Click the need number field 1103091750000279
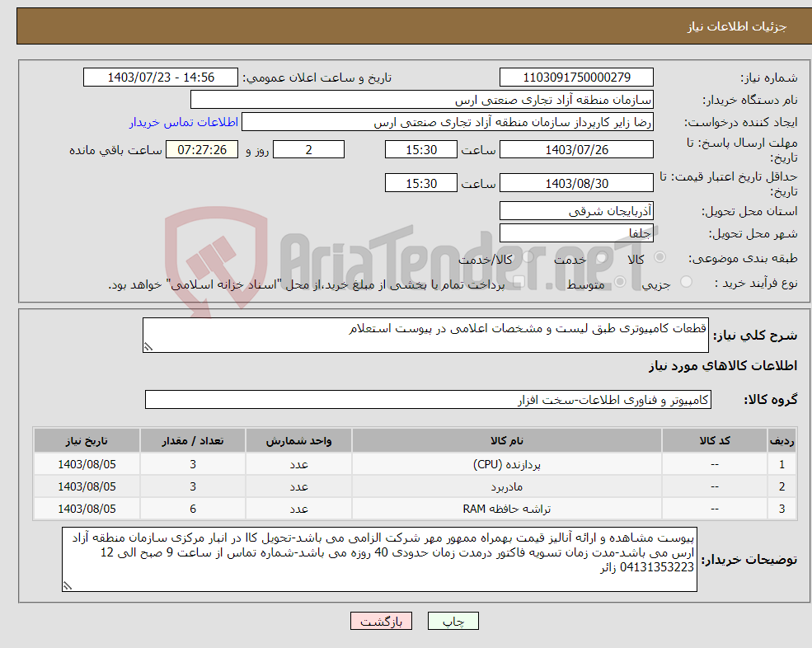This screenshot has height=648, width=812. [576, 77]
